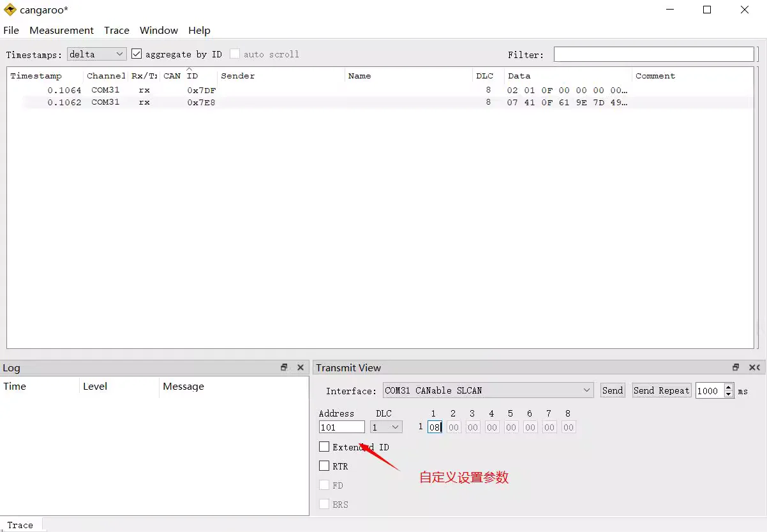The image size is (767, 532).
Task: Click the Time column header in Log
Action: (40, 387)
